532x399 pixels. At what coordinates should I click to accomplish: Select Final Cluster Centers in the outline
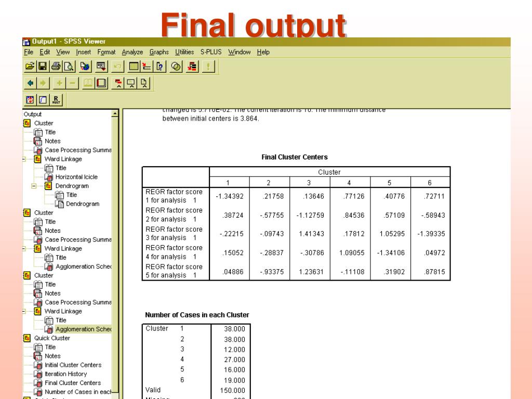pyautogui.click(x=73, y=383)
